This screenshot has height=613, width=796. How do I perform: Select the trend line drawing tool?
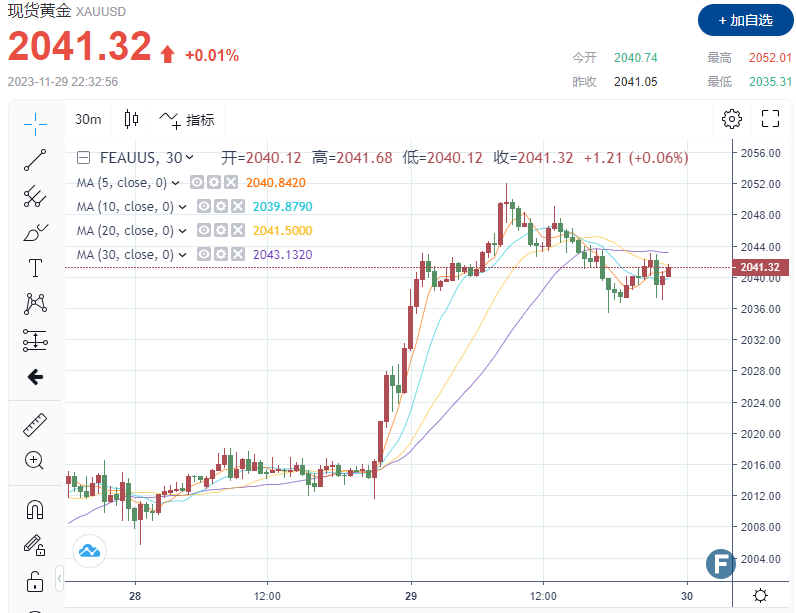click(x=35, y=159)
